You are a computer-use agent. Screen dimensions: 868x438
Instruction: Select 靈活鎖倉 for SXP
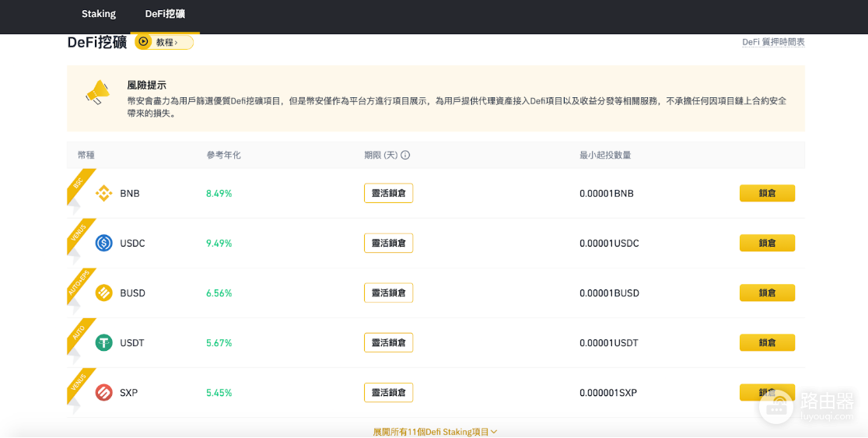coord(388,393)
